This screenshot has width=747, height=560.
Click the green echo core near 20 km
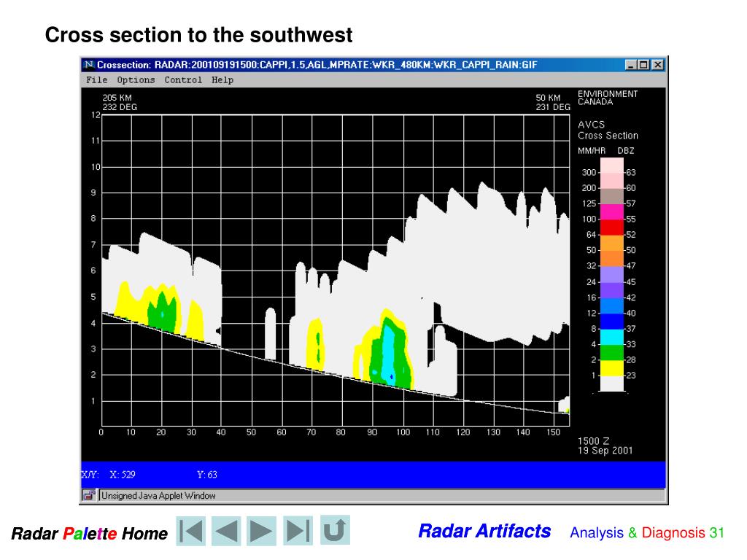pos(161,312)
